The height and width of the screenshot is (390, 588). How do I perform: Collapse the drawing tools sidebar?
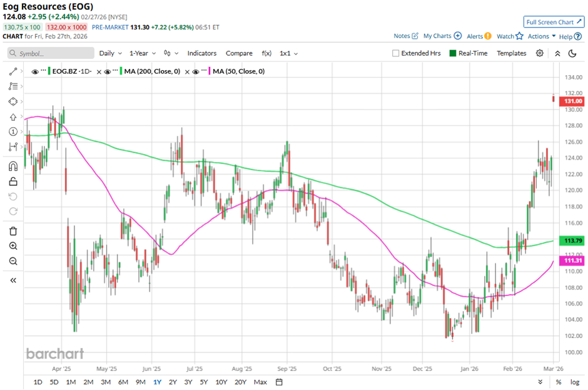[13, 280]
